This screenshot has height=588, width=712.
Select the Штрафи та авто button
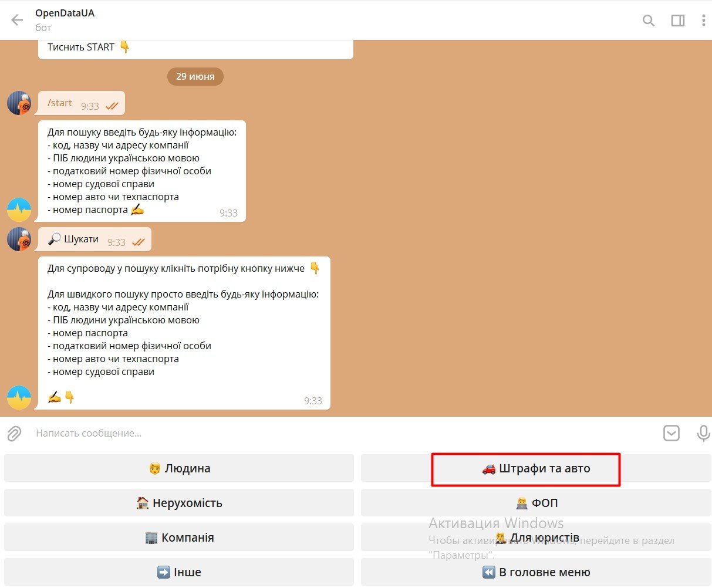tap(535, 468)
